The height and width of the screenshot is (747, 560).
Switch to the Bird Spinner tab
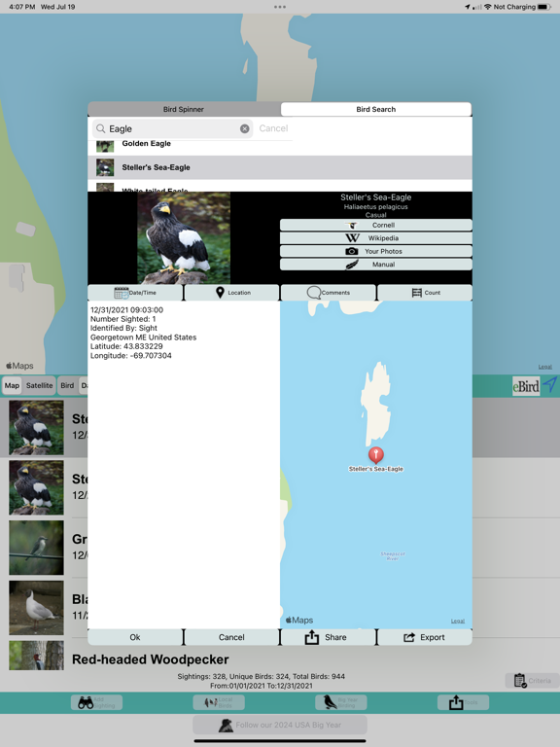pyautogui.click(x=184, y=109)
